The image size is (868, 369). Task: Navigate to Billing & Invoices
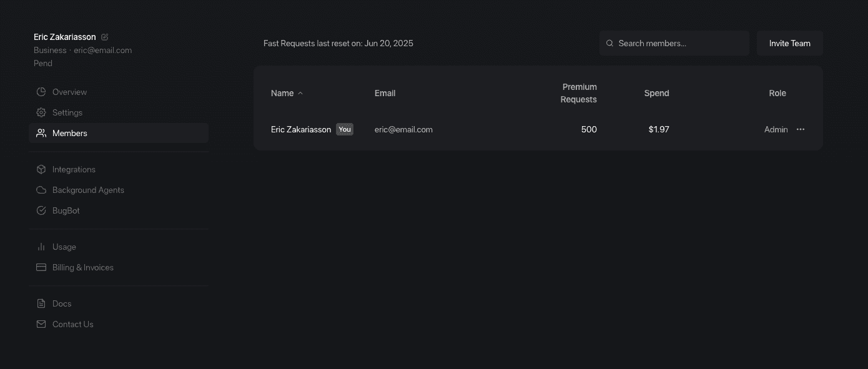82,267
